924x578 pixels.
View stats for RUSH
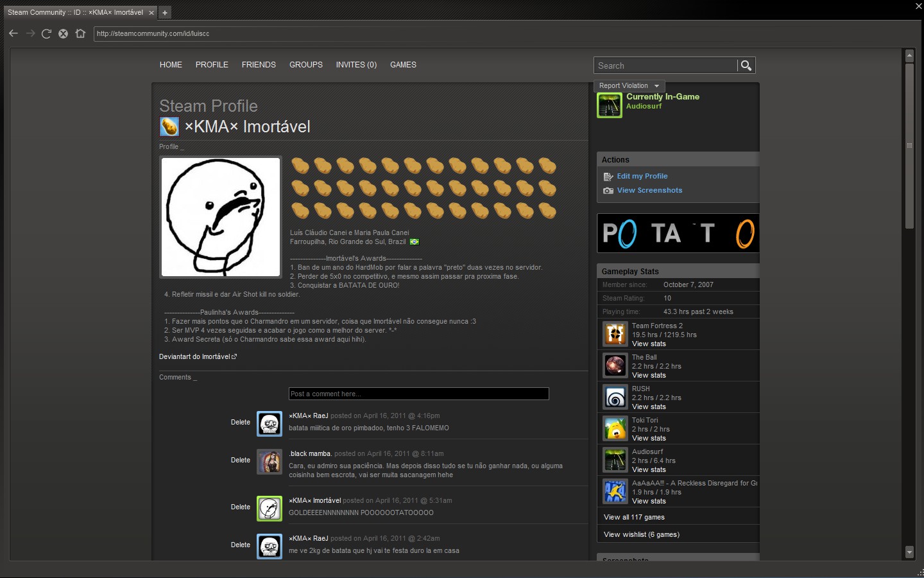pos(649,407)
